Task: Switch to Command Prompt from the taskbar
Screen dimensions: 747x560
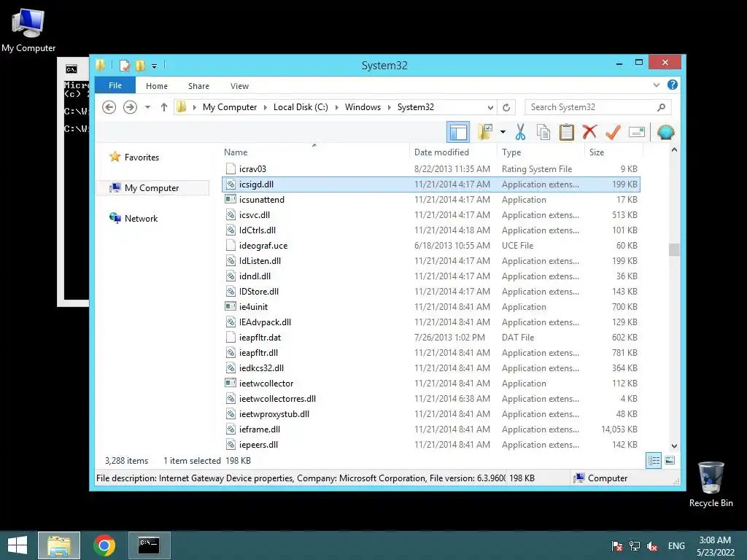Action: 149,545
